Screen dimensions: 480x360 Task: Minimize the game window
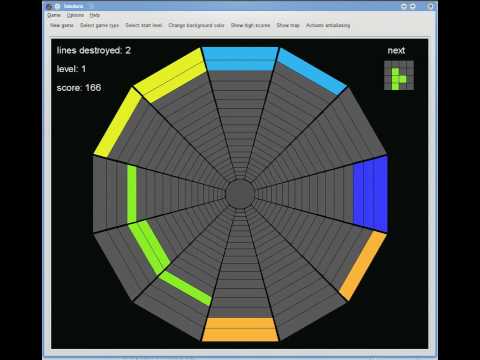pyautogui.click(x=404, y=6)
